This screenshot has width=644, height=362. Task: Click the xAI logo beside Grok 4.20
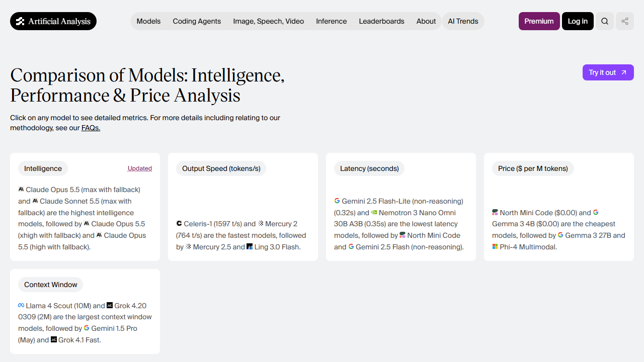tap(110, 306)
